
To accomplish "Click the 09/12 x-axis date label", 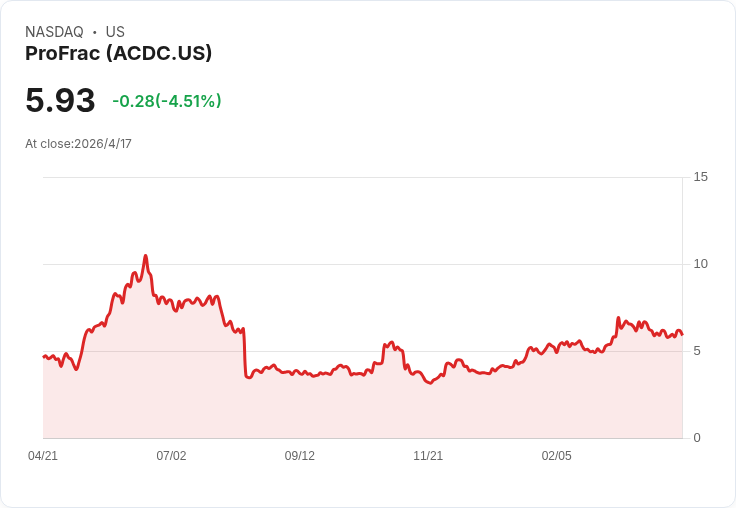I will click(299, 456).
